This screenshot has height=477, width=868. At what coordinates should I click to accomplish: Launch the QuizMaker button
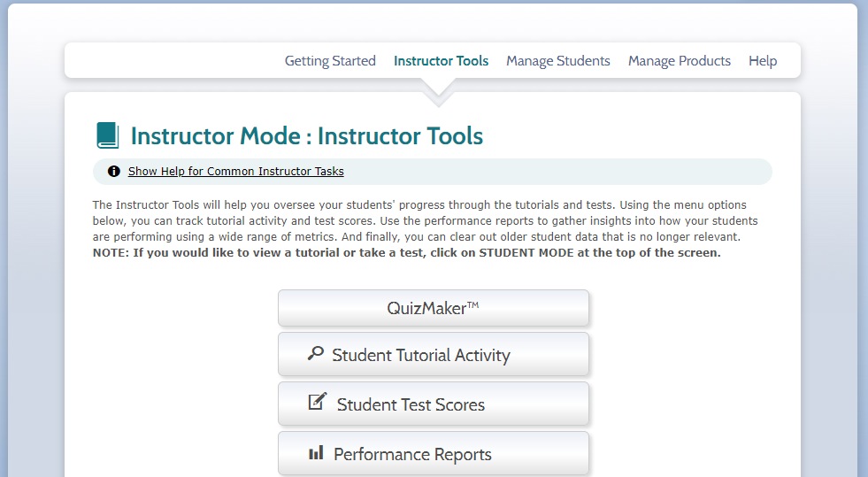(x=433, y=308)
